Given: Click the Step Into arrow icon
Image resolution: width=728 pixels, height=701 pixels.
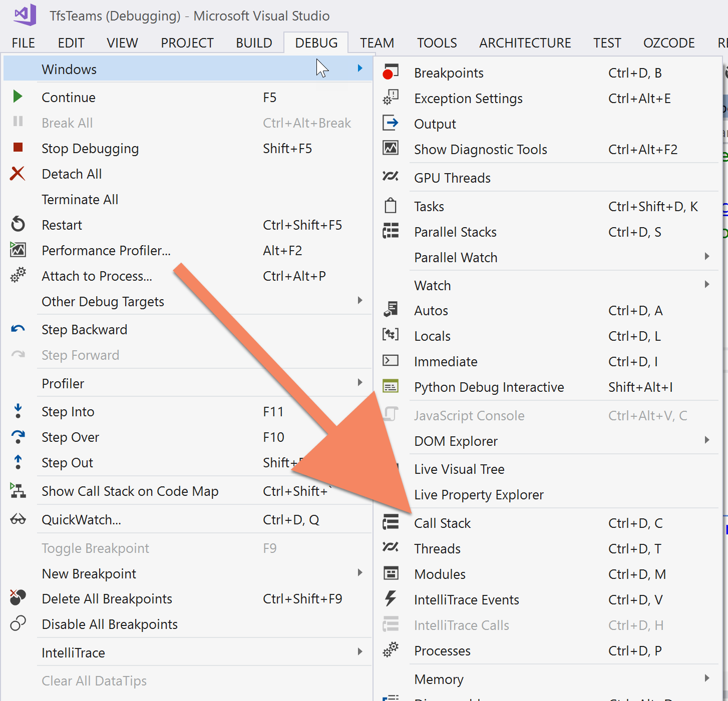Looking at the screenshot, I should click(x=18, y=411).
